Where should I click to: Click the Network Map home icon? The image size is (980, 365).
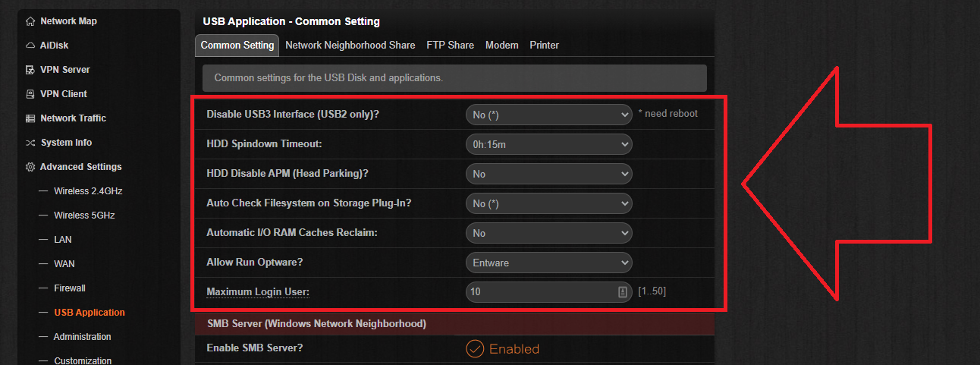(30, 21)
